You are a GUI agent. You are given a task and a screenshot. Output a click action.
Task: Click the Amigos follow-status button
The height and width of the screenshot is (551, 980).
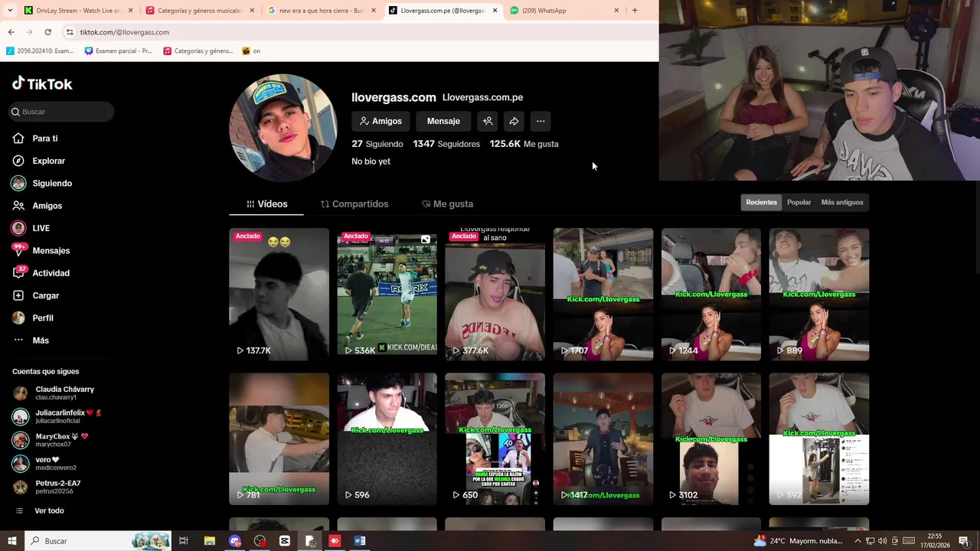coord(381,121)
